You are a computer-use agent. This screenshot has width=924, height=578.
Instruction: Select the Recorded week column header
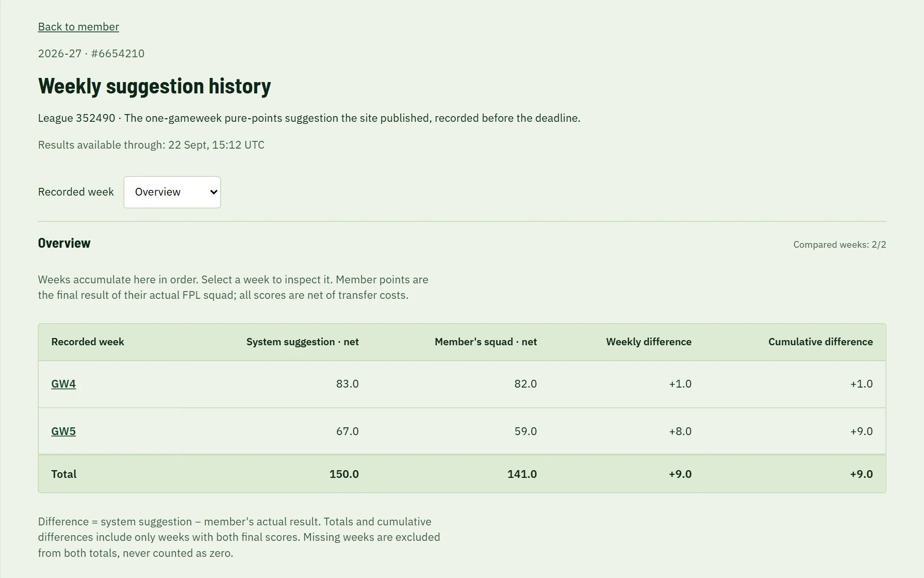click(88, 342)
